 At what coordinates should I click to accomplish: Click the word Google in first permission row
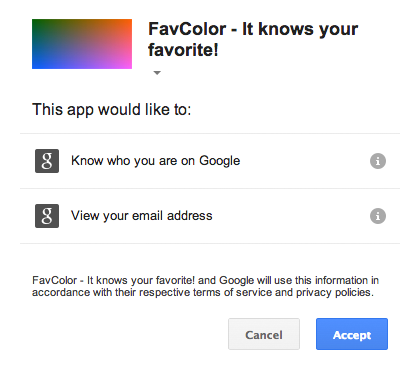pos(220,161)
